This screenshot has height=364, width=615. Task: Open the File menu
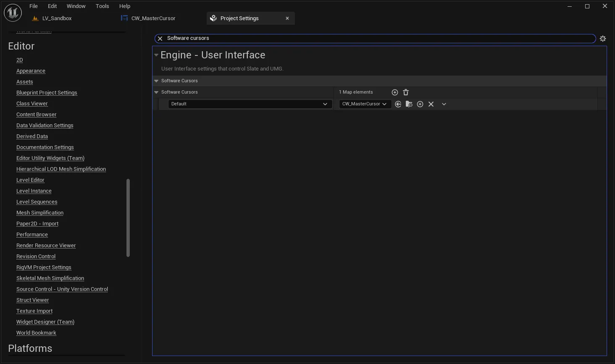click(34, 6)
